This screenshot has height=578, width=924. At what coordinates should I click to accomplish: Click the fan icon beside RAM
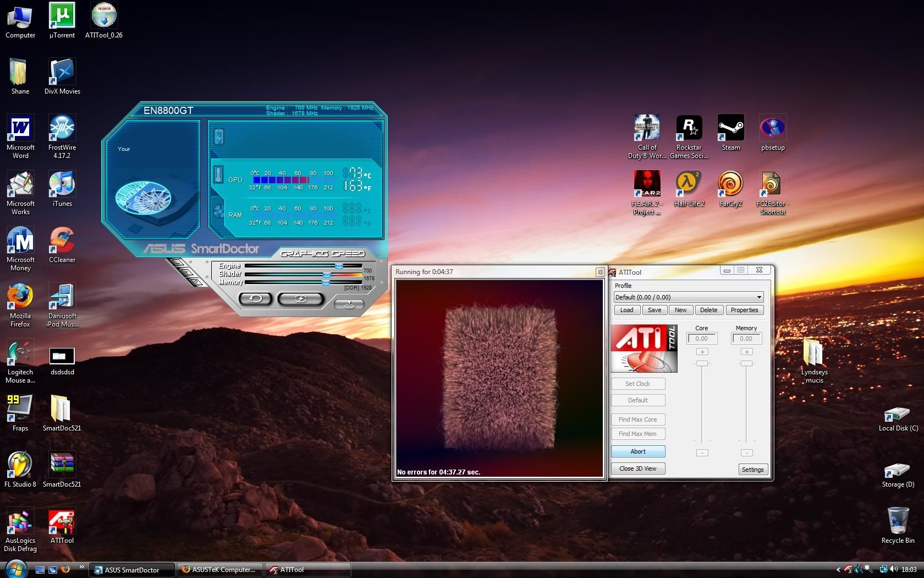(x=218, y=211)
